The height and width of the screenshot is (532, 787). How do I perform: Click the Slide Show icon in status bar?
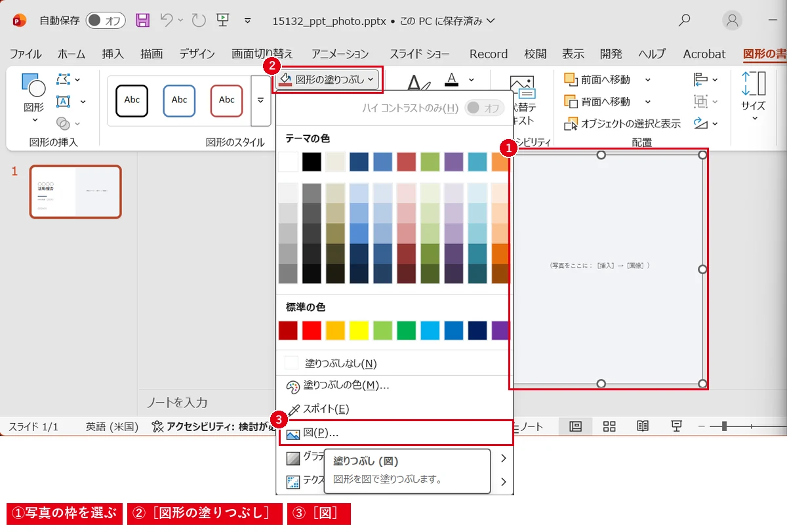point(677,427)
